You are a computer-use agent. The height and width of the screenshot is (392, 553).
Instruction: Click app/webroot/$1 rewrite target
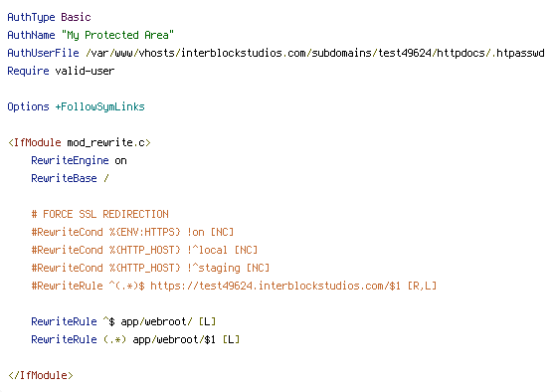(x=174, y=340)
